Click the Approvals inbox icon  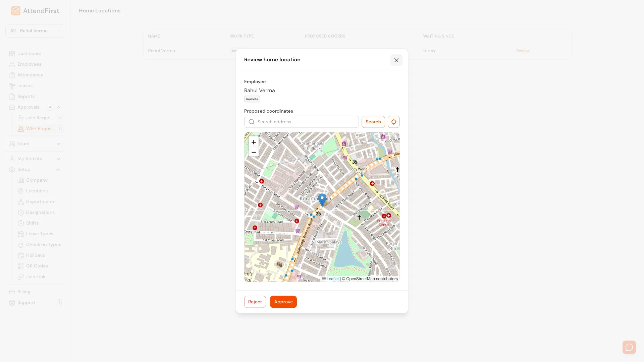pyautogui.click(x=12, y=107)
